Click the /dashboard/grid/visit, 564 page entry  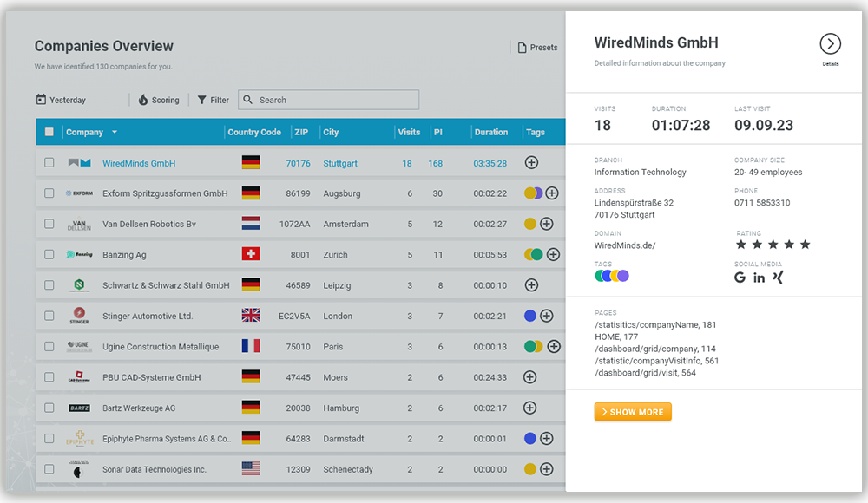tap(646, 372)
